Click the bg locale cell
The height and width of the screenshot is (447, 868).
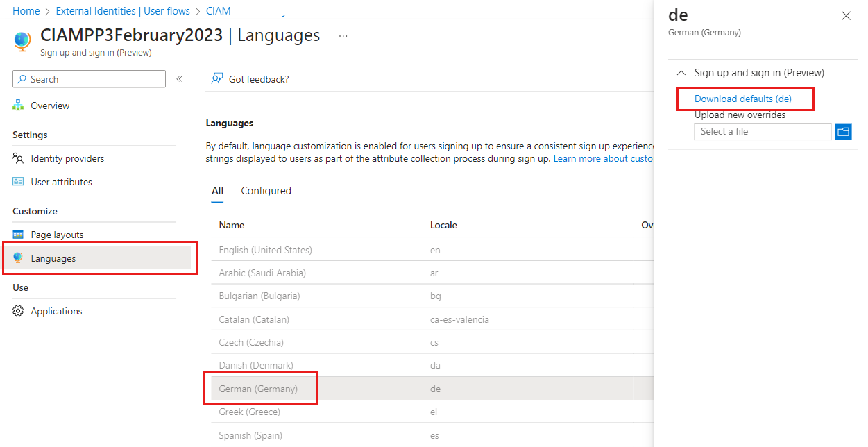tap(435, 296)
